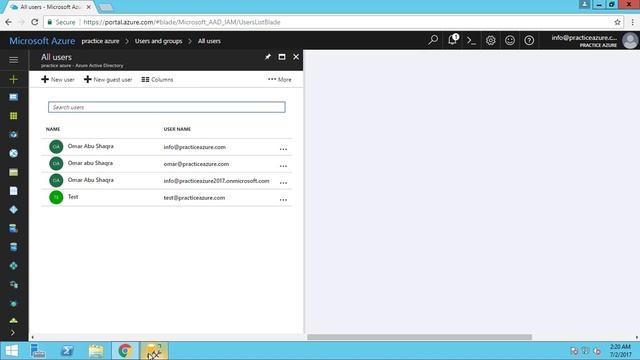Click New user button
Screen dimensions: 640x360
pyautogui.click(x=58, y=80)
